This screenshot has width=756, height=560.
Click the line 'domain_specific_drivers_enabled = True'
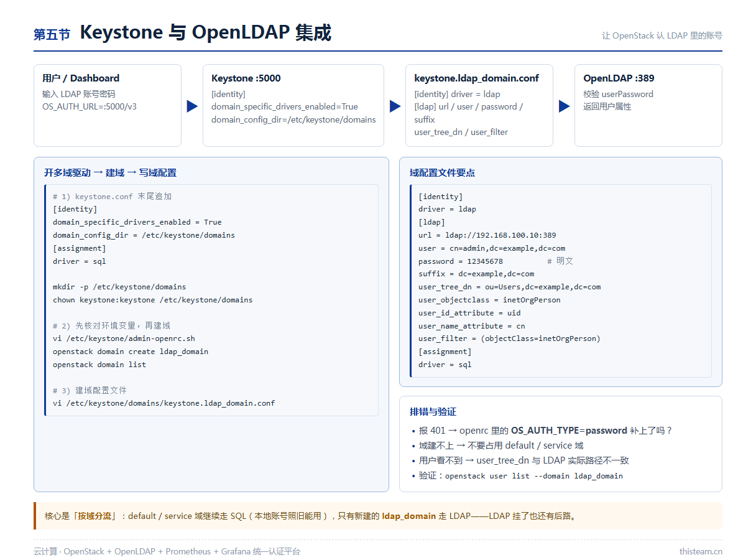pyautogui.click(x=137, y=222)
